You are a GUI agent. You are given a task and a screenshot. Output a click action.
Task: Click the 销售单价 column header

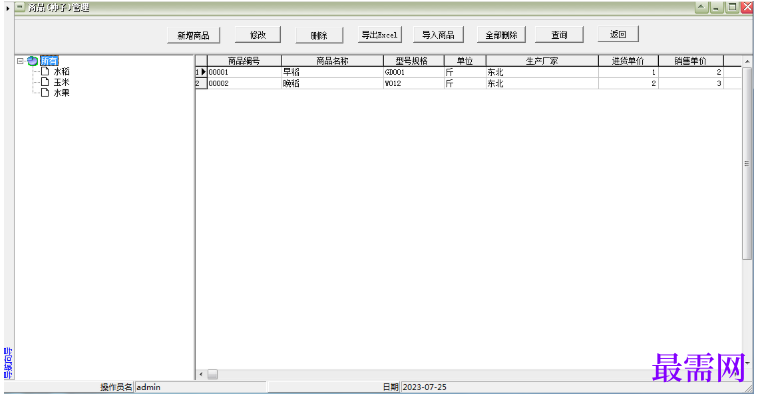[x=691, y=61]
